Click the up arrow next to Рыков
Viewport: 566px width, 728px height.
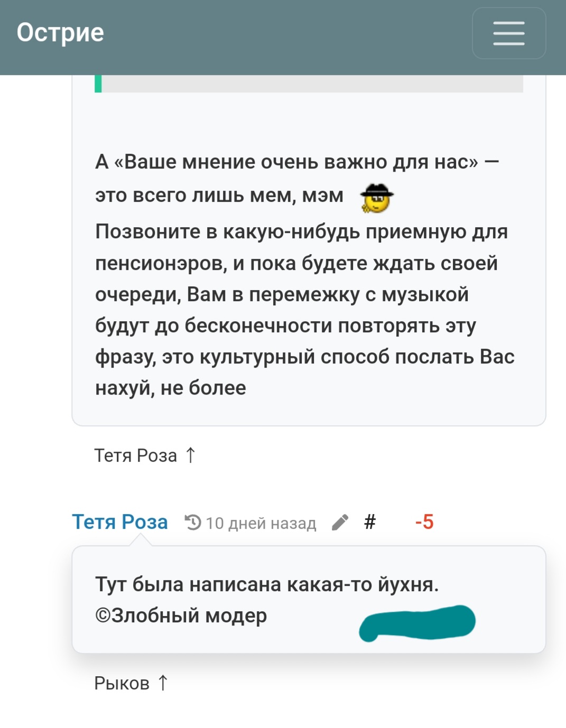[163, 683]
